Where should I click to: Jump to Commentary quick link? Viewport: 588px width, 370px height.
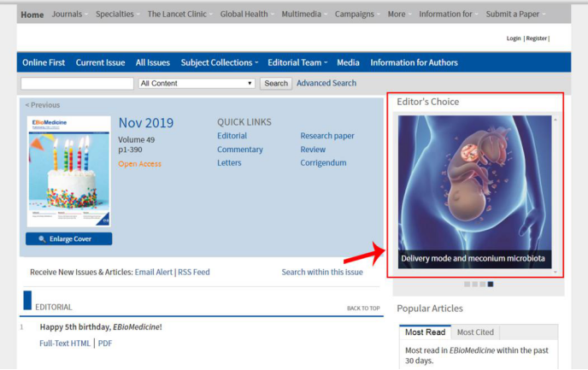240,150
